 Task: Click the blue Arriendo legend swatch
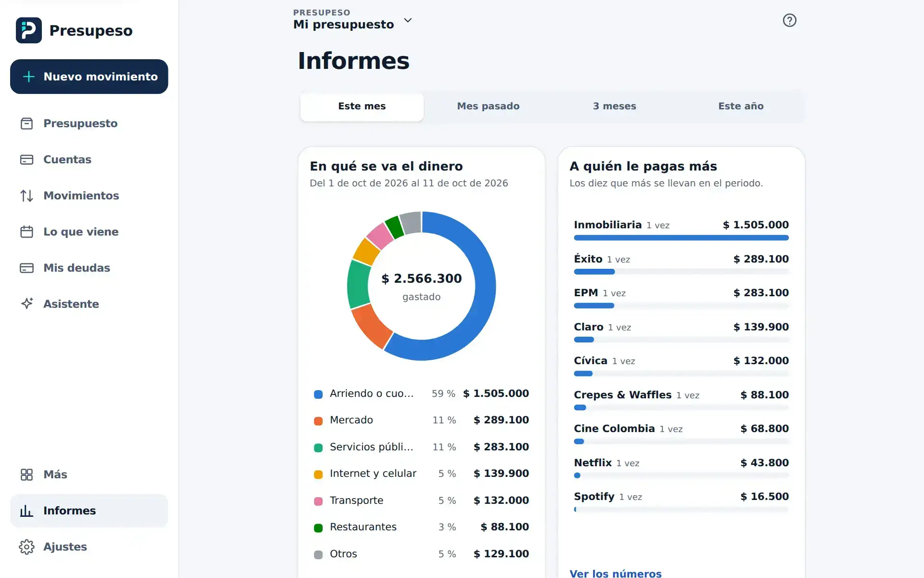pyautogui.click(x=318, y=394)
